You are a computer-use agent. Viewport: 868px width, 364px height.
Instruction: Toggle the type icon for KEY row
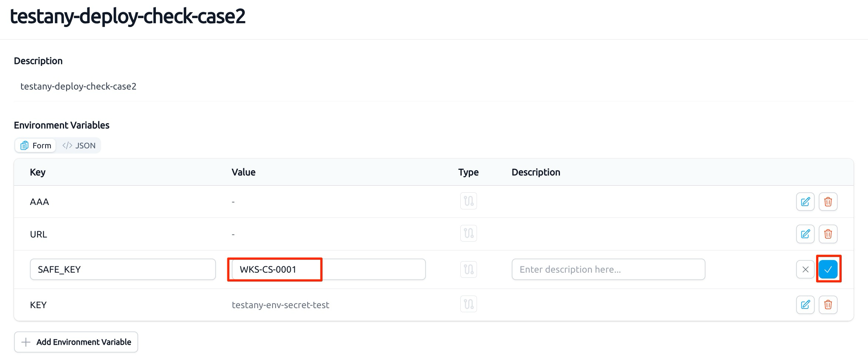click(x=468, y=304)
